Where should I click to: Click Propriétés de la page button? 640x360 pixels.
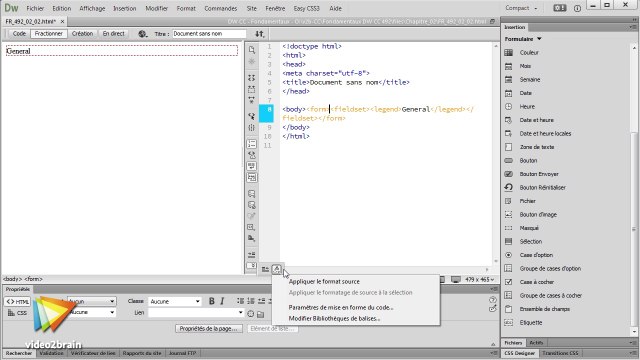[209, 329]
